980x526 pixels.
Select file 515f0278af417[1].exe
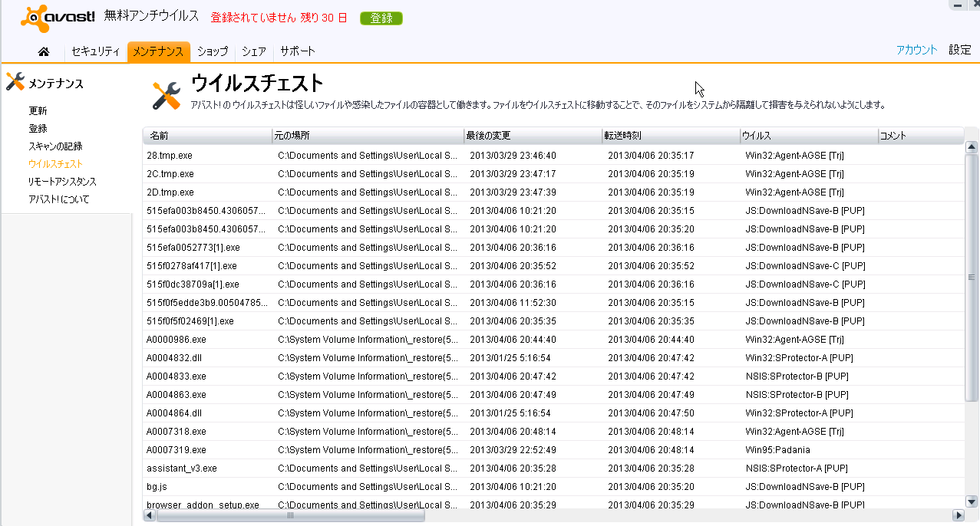pyautogui.click(x=553, y=266)
